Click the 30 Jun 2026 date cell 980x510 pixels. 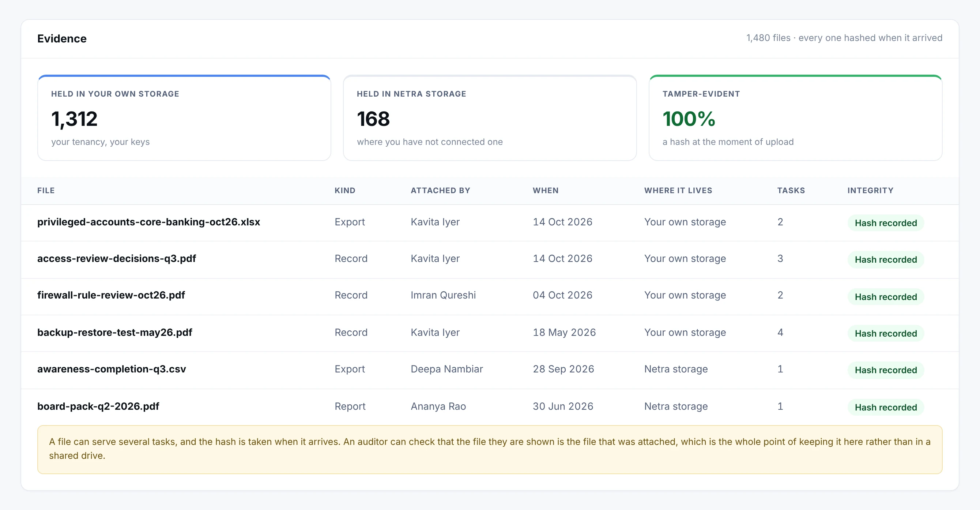click(563, 406)
